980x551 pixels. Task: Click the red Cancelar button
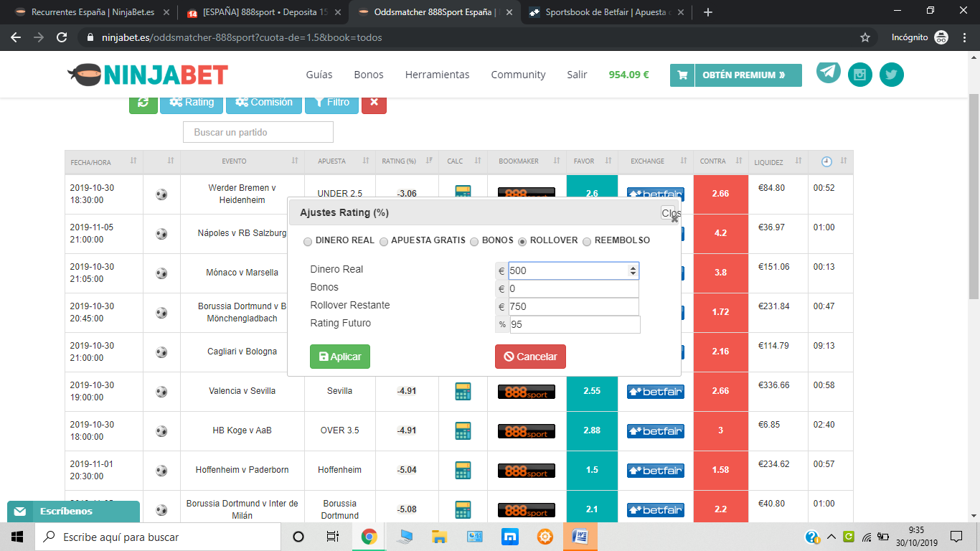pyautogui.click(x=530, y=357)
